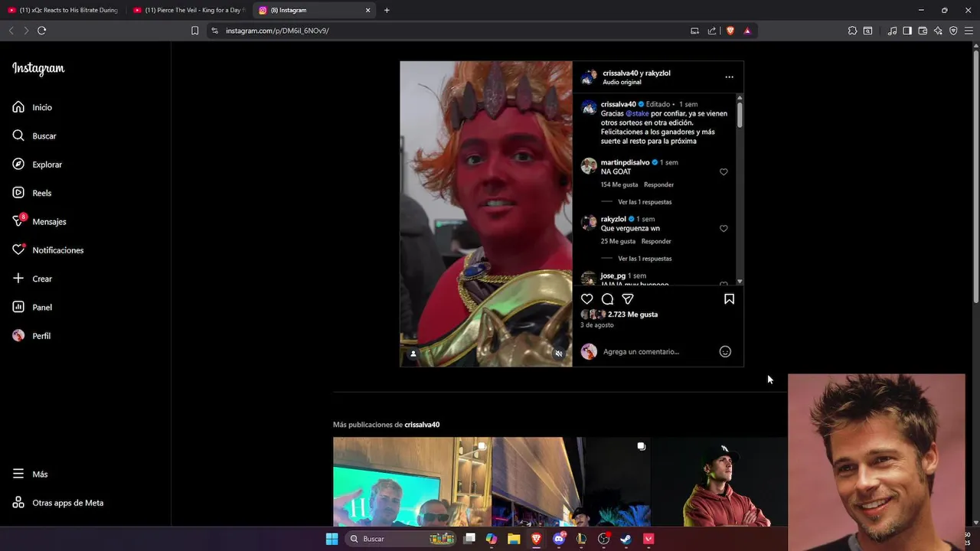
Task: Reload the page
Action: pos(41,31)
